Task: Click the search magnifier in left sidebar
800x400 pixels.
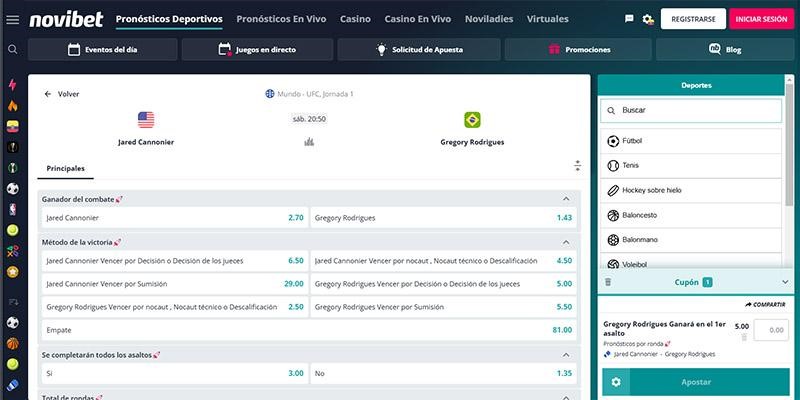Action: (x=13, y=49)
